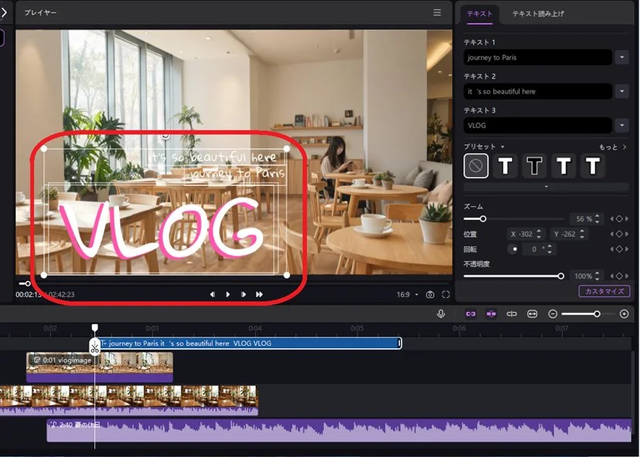Switch to the テキスト読み上げ tab
Image resolution: width=640 pixels, height=457 pixels.
tap(538, 13)
